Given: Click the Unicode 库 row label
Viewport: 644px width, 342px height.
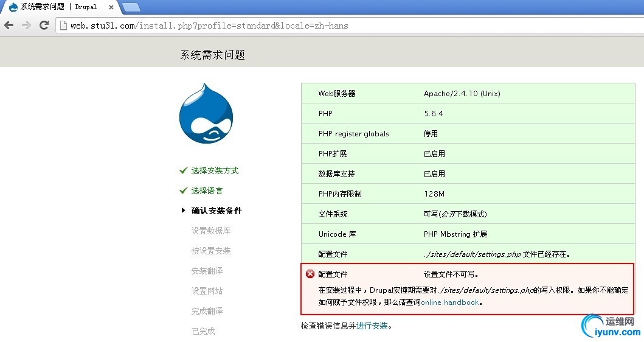Looking at the screenshot, I should [x=337, y=234].
